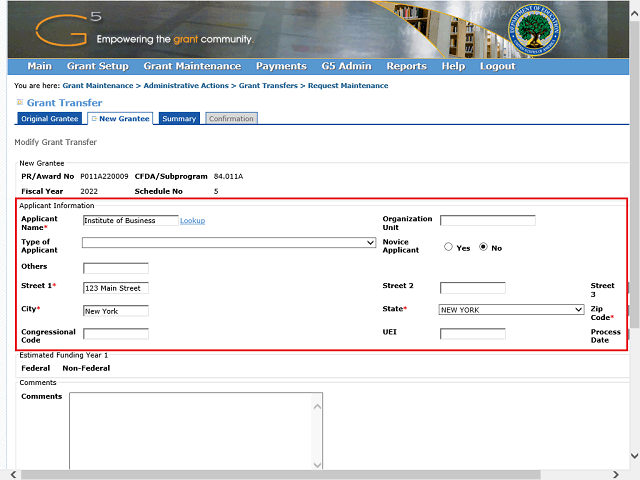Open the Type of Applicant dropdown

click(x=229, y=243)
